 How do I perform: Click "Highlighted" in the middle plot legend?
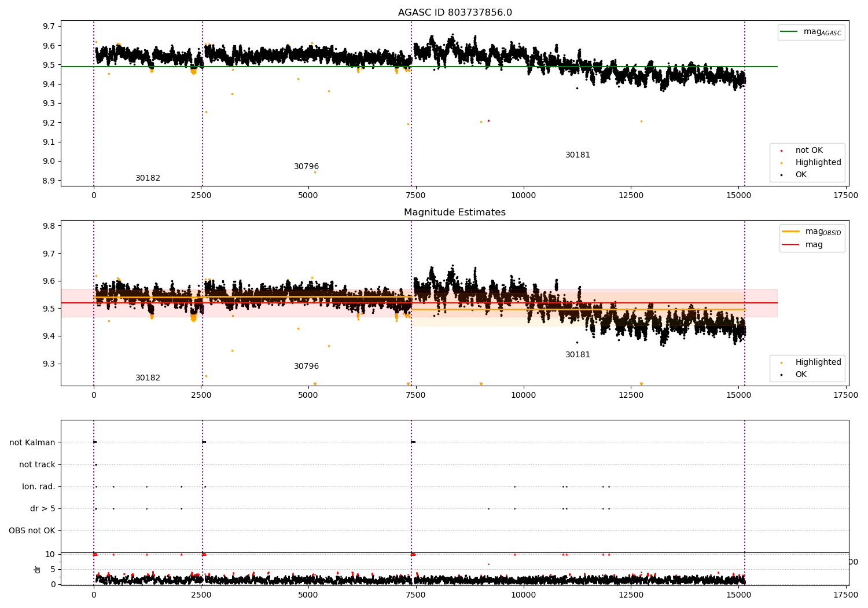tap(818, 362)
